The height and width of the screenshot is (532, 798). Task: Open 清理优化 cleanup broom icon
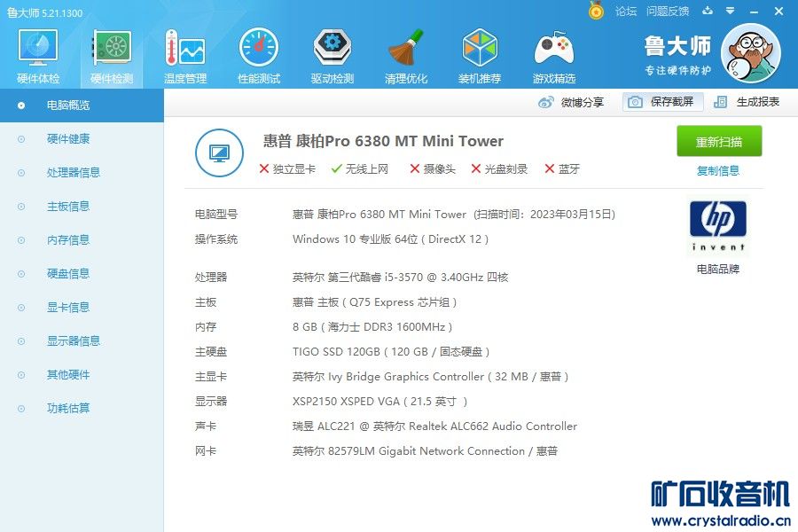tap(405, 56)
